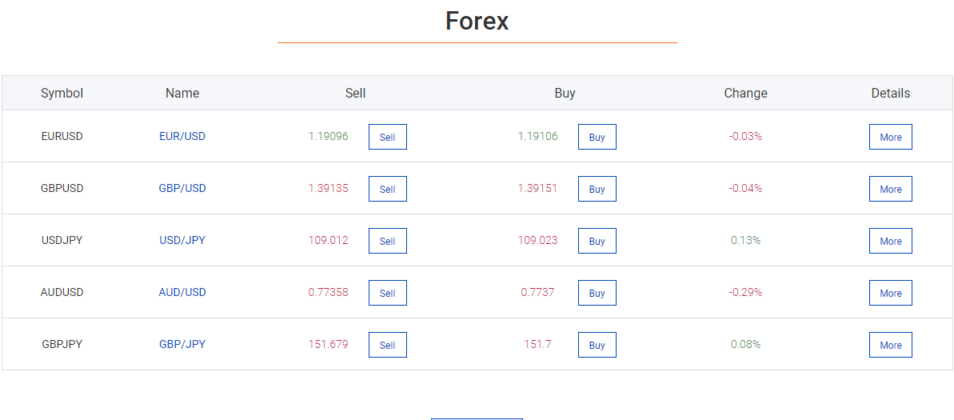Click the Buy button for EUR/USD
This screenshot has width=954, height=420.
pyautogui.click(x=597, y=137)
